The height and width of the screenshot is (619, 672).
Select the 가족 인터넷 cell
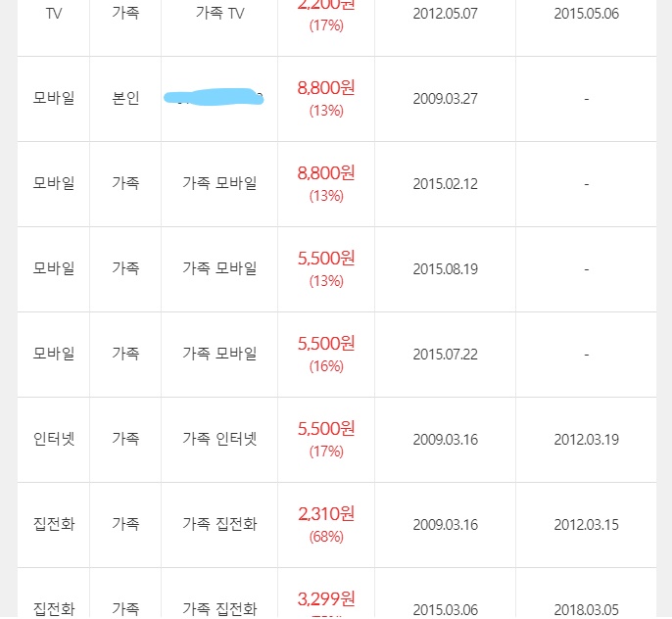[219, 440]
